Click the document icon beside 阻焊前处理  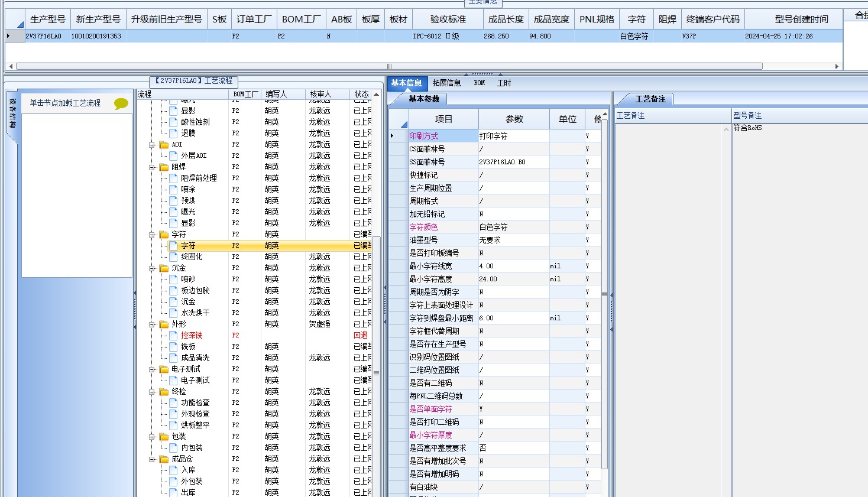point(173,178)
